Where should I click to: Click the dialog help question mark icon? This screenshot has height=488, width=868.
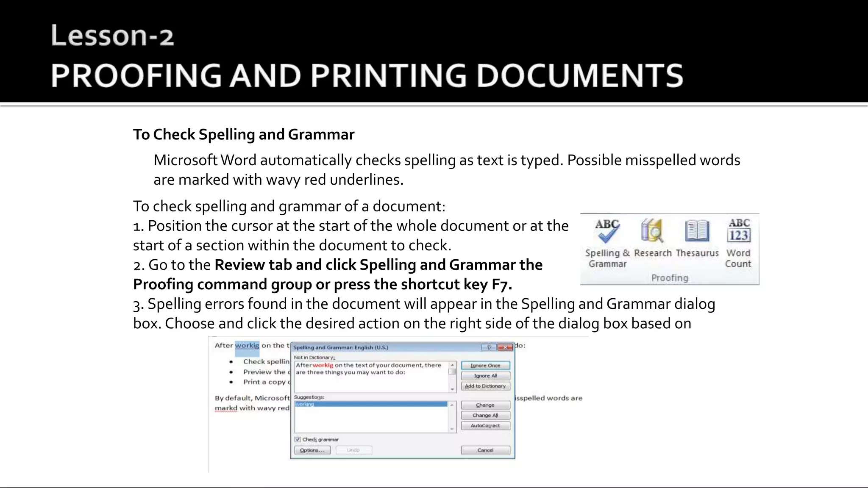489,347
